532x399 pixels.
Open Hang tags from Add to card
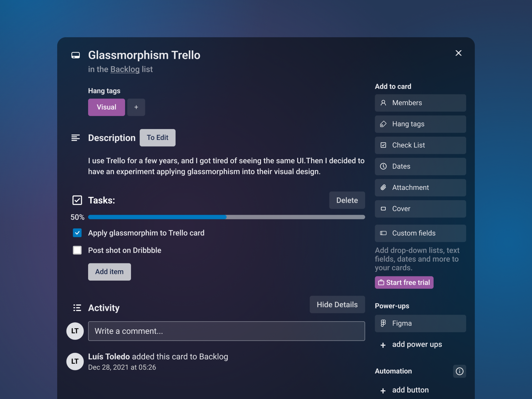420,124
